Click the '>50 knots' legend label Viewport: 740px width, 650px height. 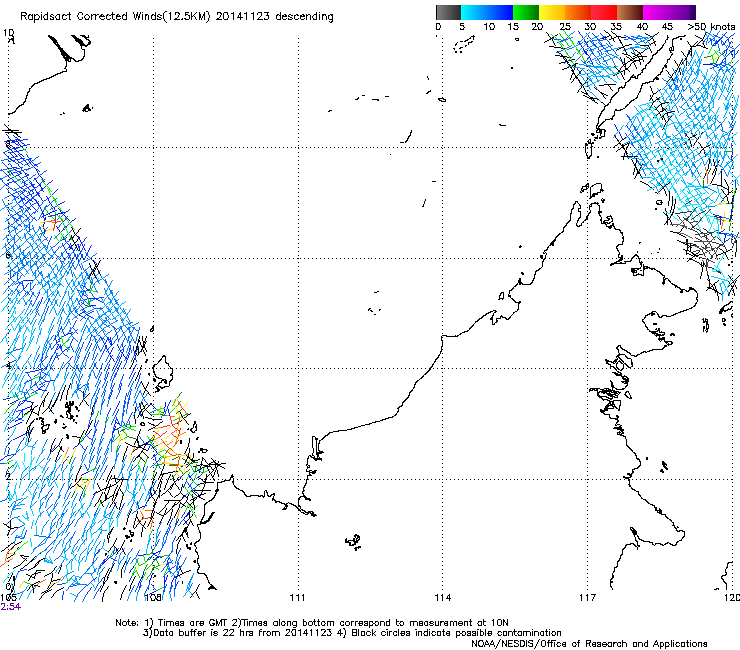click(x=711, y=27)
